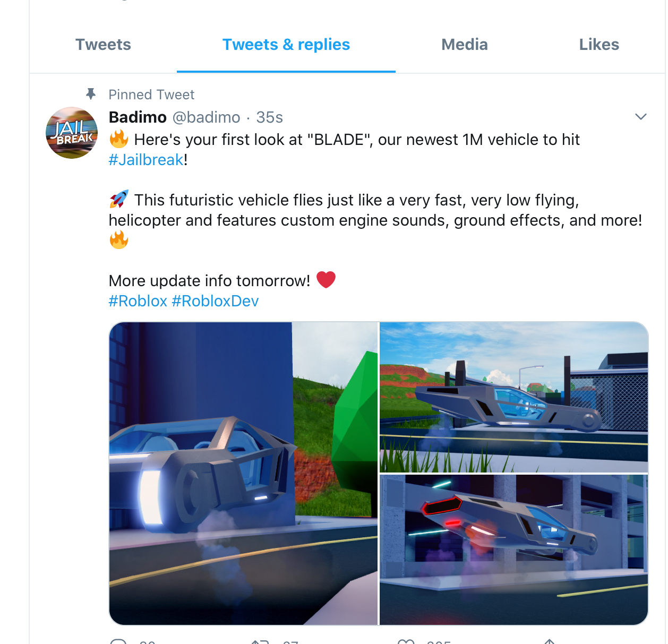668x644 pixels.
Task: Open the @badimo handle link
Action: click(x=207, y=117)
